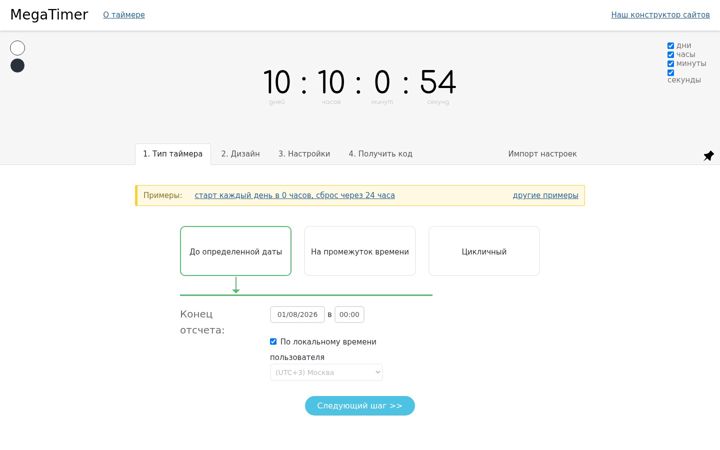This screenshot has height=450, width=720.
Task: Select the white color theme swatch
Action: click(17, 48)
